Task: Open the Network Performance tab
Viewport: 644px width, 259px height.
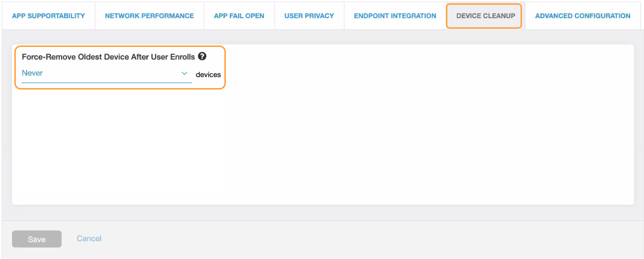Action: point(149,16)
